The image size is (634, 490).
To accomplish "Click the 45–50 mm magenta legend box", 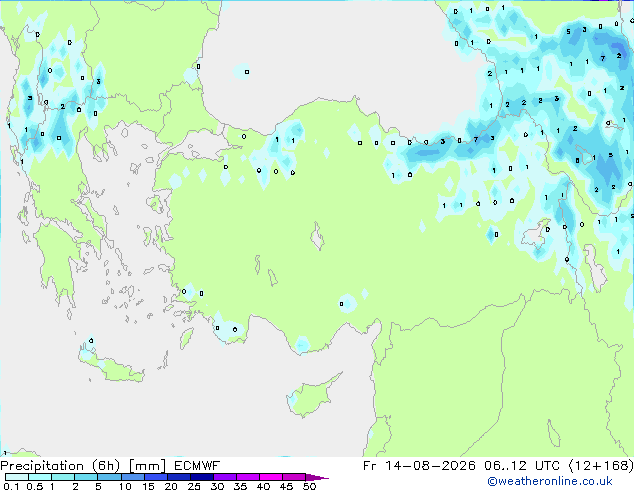I will 294,477.
